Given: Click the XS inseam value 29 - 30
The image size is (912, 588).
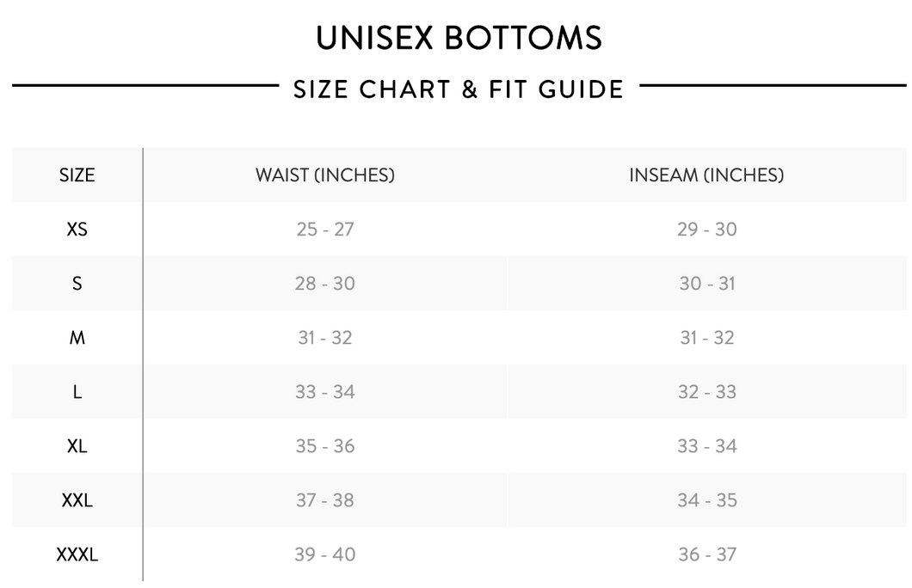Looking at the screenshot, I should click(706, 230).
